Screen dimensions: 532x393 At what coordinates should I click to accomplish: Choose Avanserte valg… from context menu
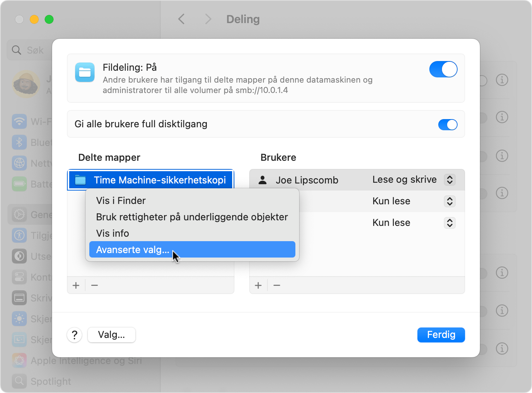click(x=192, y=249)
